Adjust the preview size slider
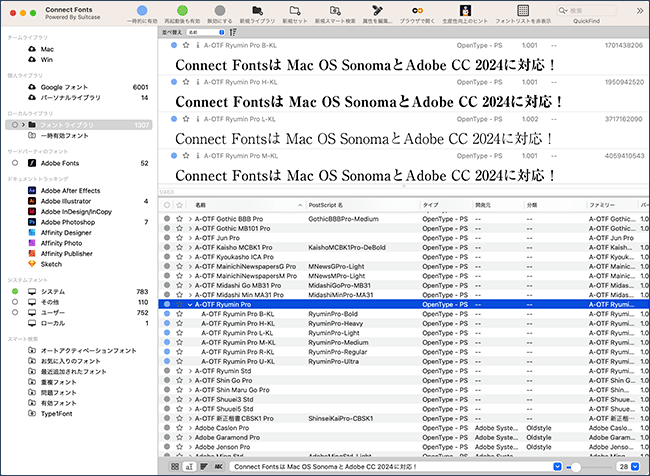Viewport: 650px width, 476px height. pos(575,467)
